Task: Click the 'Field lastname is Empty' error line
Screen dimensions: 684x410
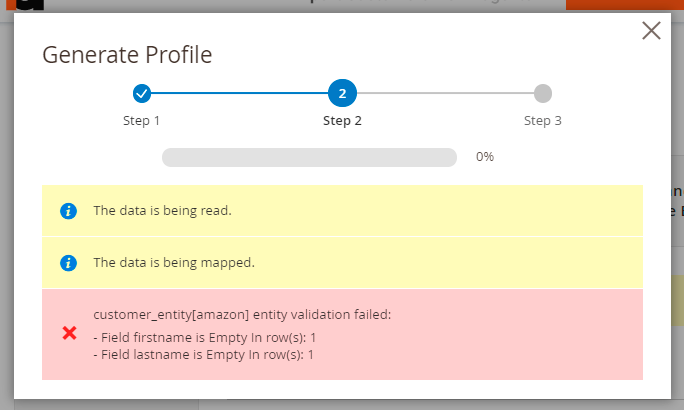Action: (x=204, y=354)
